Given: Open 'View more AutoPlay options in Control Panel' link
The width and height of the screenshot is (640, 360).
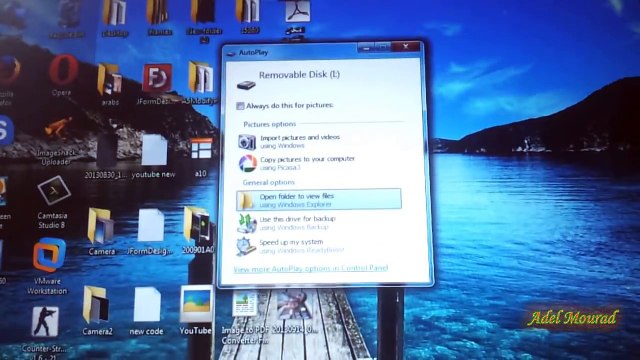Looking at the screenshot, I should [x=311, y=268].
